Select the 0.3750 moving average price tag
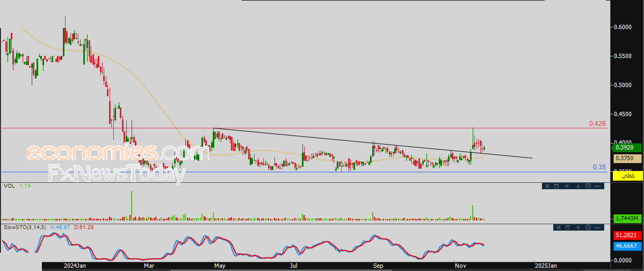644x271 pixels. [627, 158]
